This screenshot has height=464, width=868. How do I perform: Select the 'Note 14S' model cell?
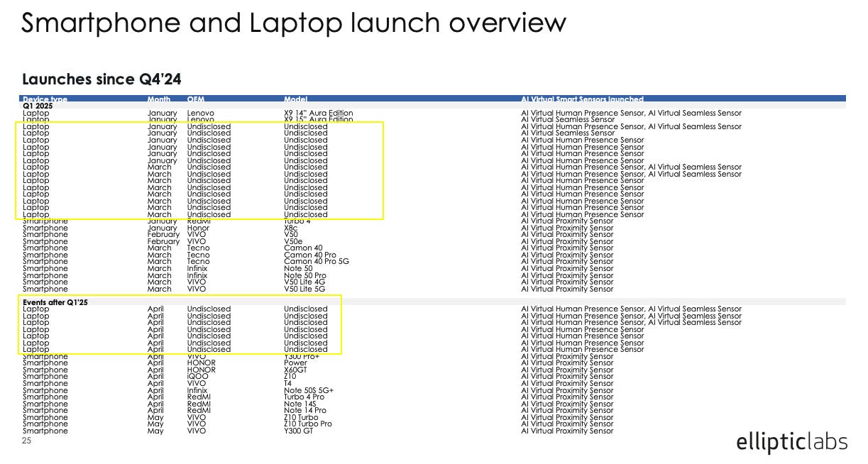pyautogui.click(x=299, y=404)
